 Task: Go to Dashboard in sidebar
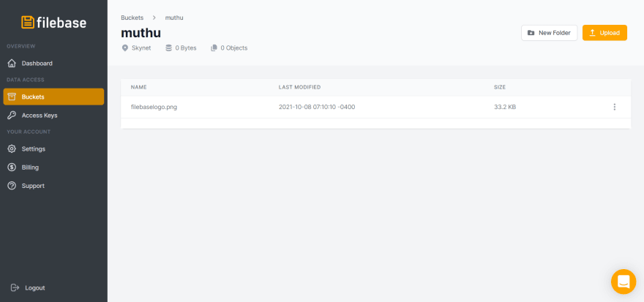(53, 63)
